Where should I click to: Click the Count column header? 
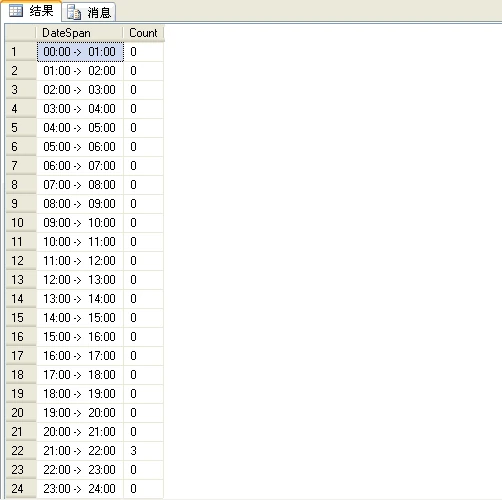(x=143, y=33)
